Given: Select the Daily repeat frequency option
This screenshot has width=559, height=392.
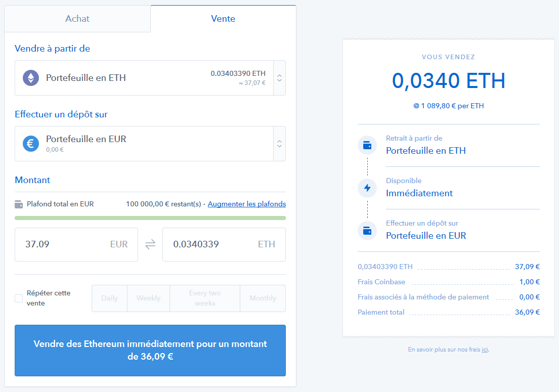Looking at the screenshot, I should [109, 298].
